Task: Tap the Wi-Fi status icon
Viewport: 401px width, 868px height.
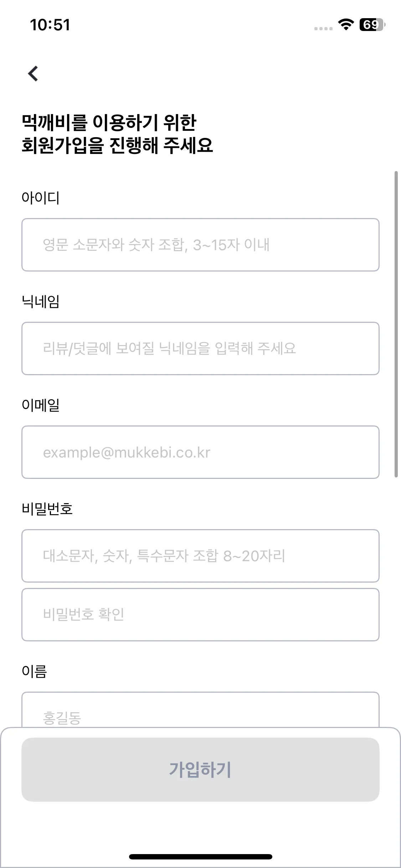Action: click(346, 25)
